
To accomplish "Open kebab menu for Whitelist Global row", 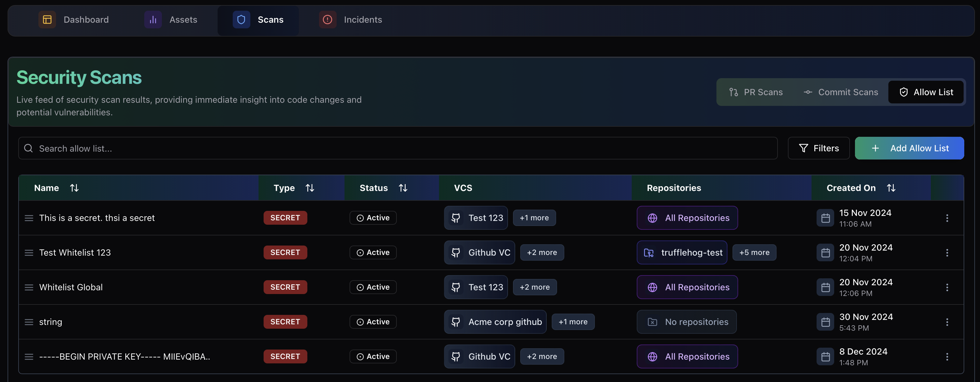I will click(947, 287).
